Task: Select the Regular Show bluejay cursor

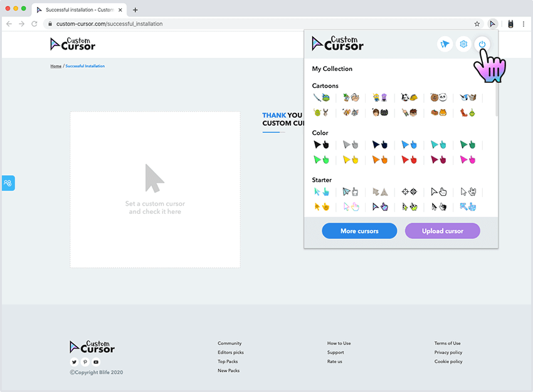Action: 468,98
